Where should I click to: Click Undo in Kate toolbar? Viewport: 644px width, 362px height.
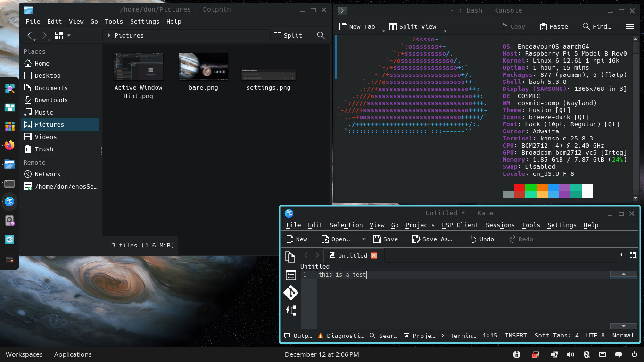point(481,239)
